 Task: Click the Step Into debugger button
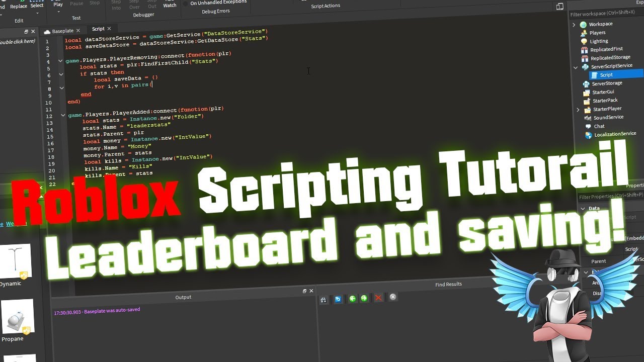pos(116,5)
